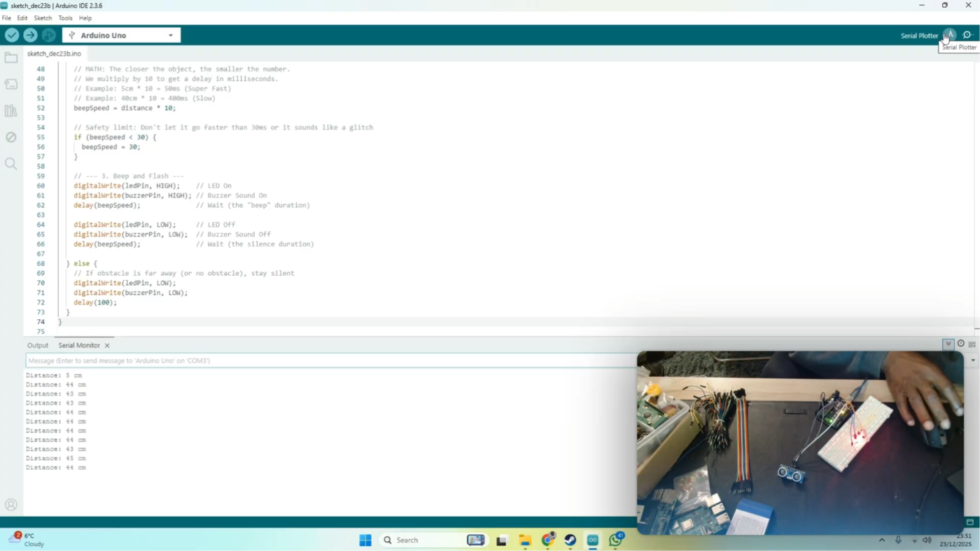The height and width of the screenshot is (551, 980).
Task: Show hidden system tray icons chevron
Action: click(x=881, y=540)
